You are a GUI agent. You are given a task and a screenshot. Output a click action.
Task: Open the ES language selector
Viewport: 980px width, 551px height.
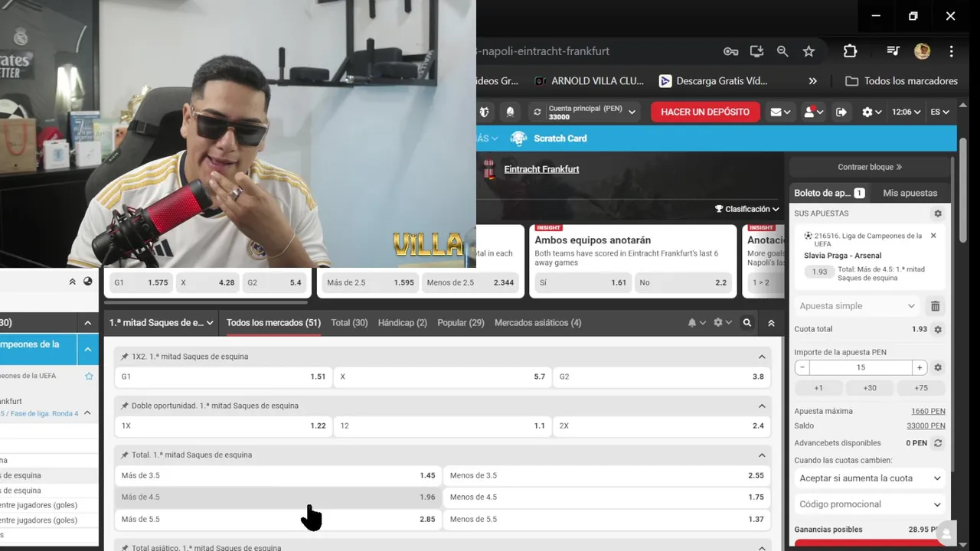click(x=939, y=112)
